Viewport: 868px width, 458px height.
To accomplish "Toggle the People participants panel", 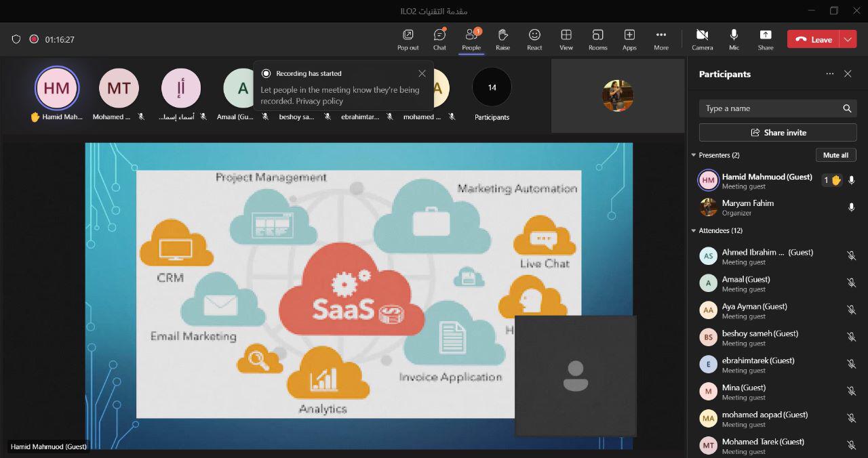I will click(471, 39).
